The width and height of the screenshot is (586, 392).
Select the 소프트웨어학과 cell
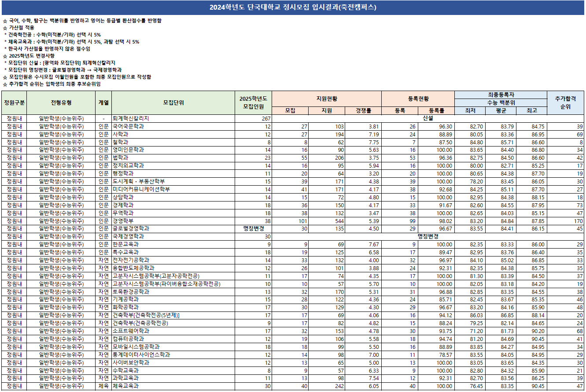coord(173,331)
